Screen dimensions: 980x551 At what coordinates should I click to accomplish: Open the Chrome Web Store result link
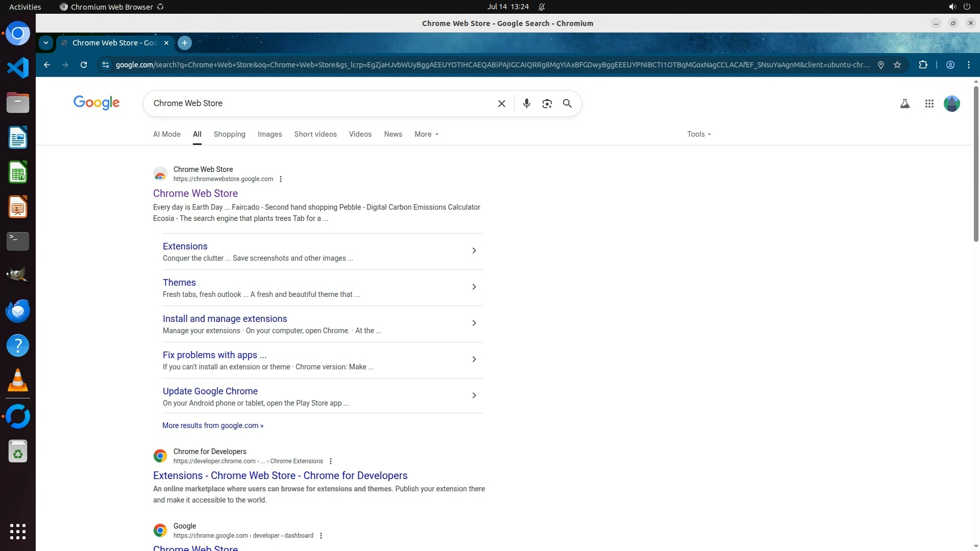tap(195, 193)
